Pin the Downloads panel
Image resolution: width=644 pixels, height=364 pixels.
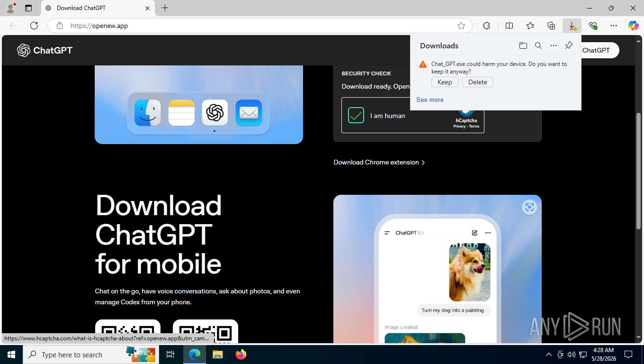(569, 45)
